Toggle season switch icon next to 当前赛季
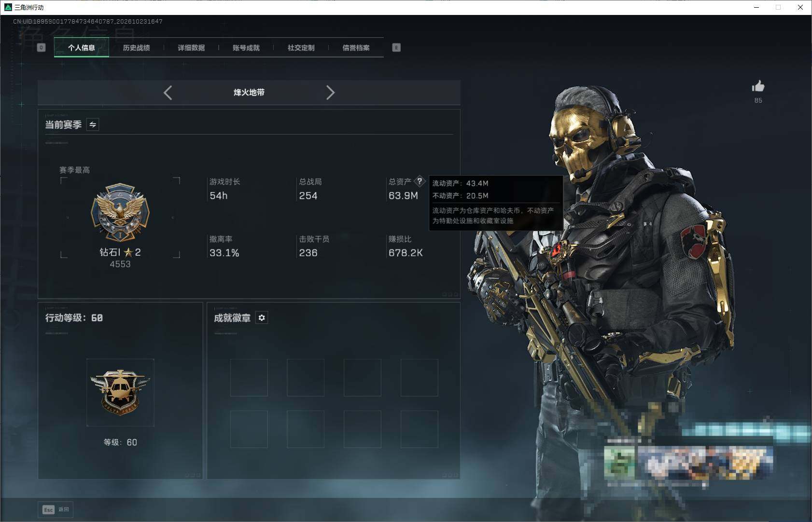This screenshot has height=522, width=812. coord(93,124)
